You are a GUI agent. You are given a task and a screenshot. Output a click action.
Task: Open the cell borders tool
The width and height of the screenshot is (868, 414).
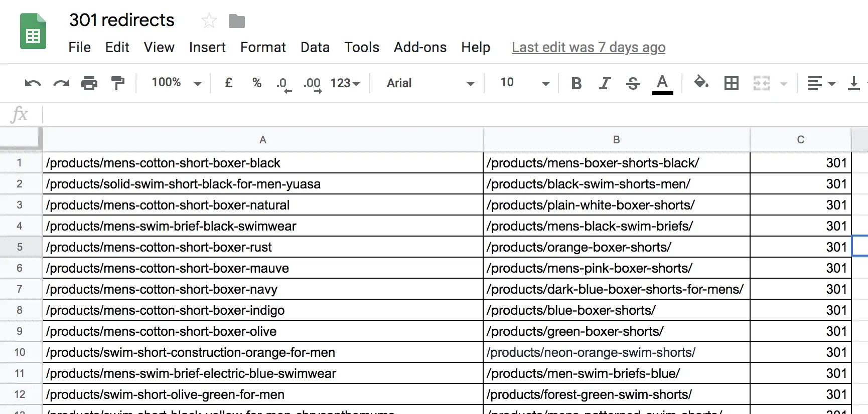pyautogui.click(x=731, y=83)
